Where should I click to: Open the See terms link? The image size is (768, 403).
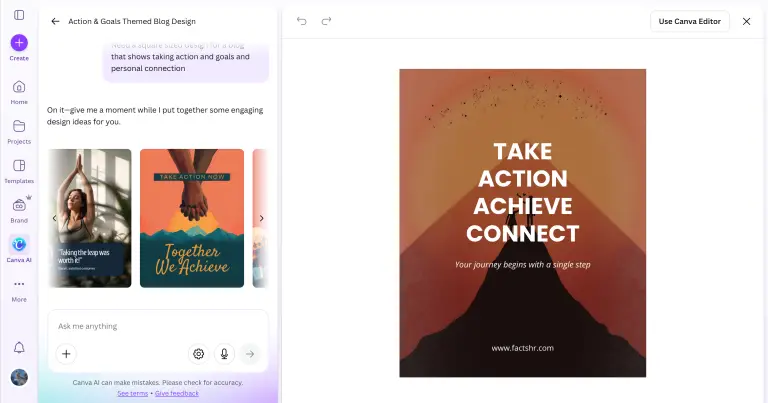pos(132,393)
